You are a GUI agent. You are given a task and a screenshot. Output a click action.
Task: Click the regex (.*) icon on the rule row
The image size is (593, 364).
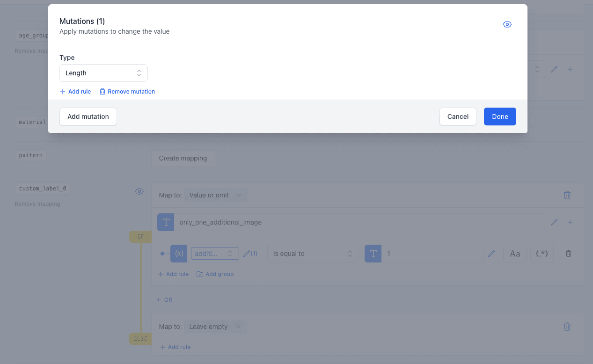542,253
